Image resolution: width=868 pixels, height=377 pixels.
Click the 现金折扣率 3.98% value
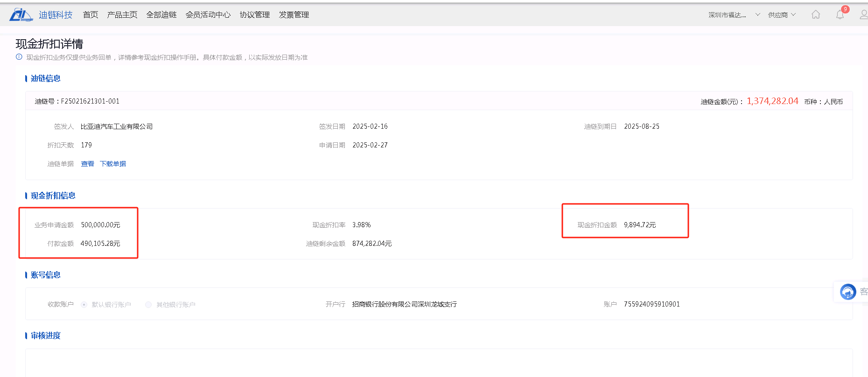(362, 225)
